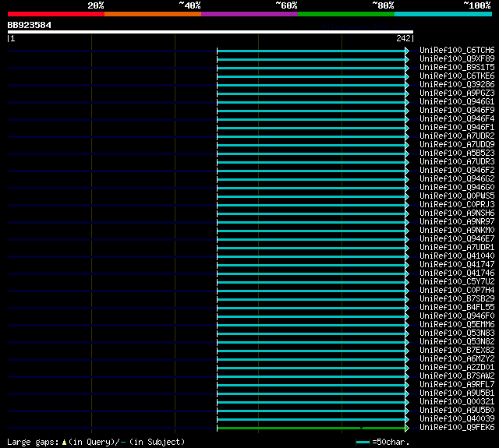The image size is (499, 448).
Task: Select the UniRef100_A9NKM0 label
Action: coord(457,231)
